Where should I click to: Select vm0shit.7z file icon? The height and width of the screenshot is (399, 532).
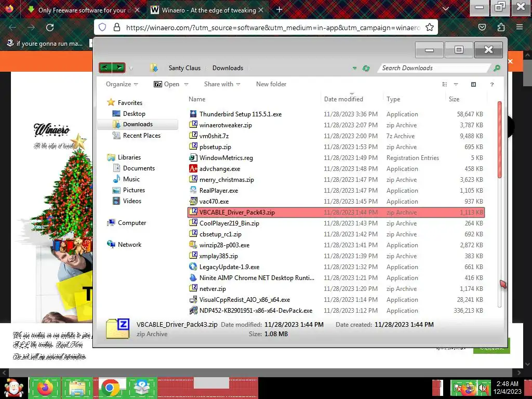click(x=193, y=136)
